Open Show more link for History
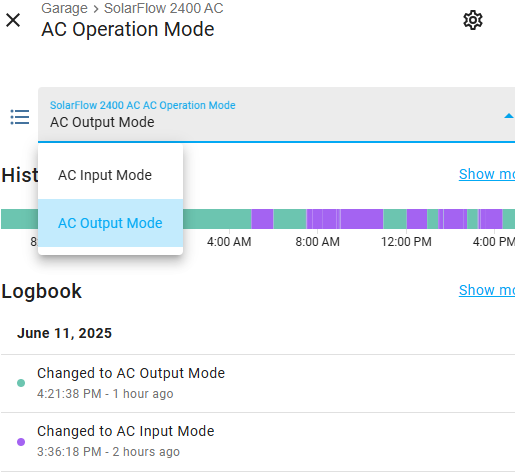 tap(487, 174)
